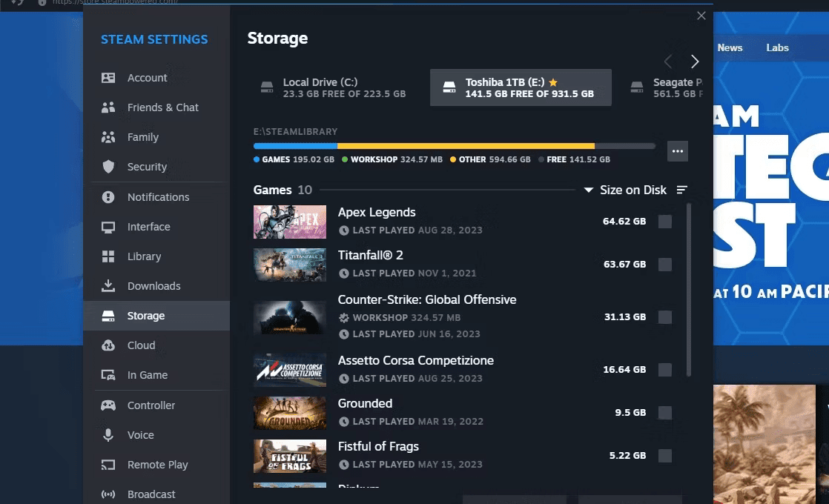The height and width of the screenshot is (504, 829).
Task: Click the yellow Other segment of storage bar
Action: 466,146
